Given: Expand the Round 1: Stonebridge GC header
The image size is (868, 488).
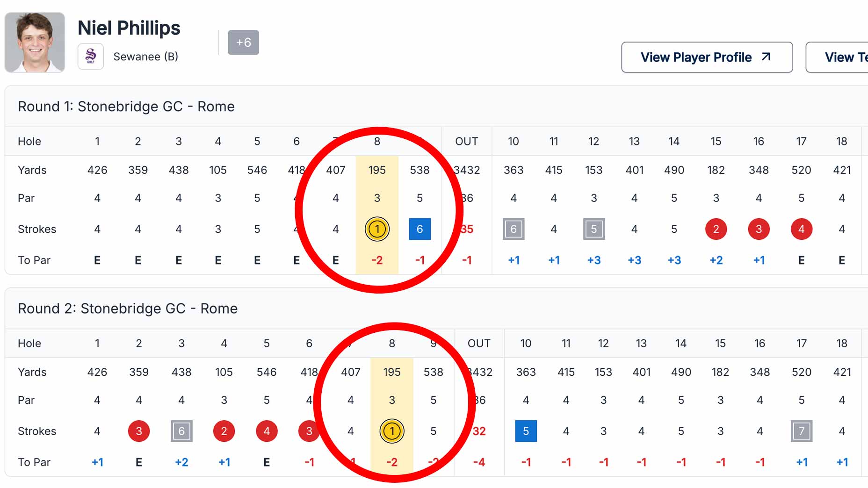Looking at the screenshot, I should point(126,107).
